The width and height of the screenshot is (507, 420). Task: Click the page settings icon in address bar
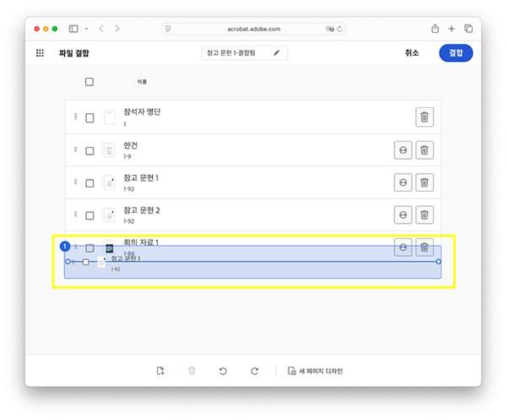tap(168, 29)
